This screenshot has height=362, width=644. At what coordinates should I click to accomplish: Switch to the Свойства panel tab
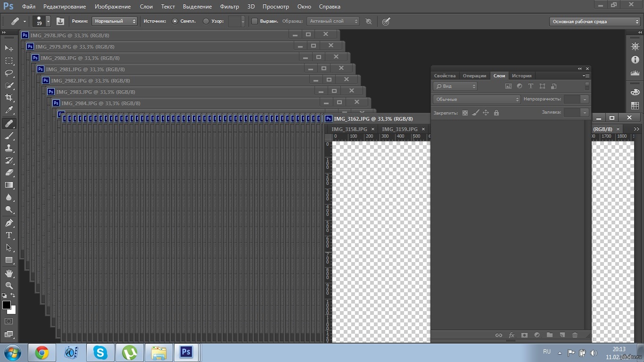(x=445, y=76)
